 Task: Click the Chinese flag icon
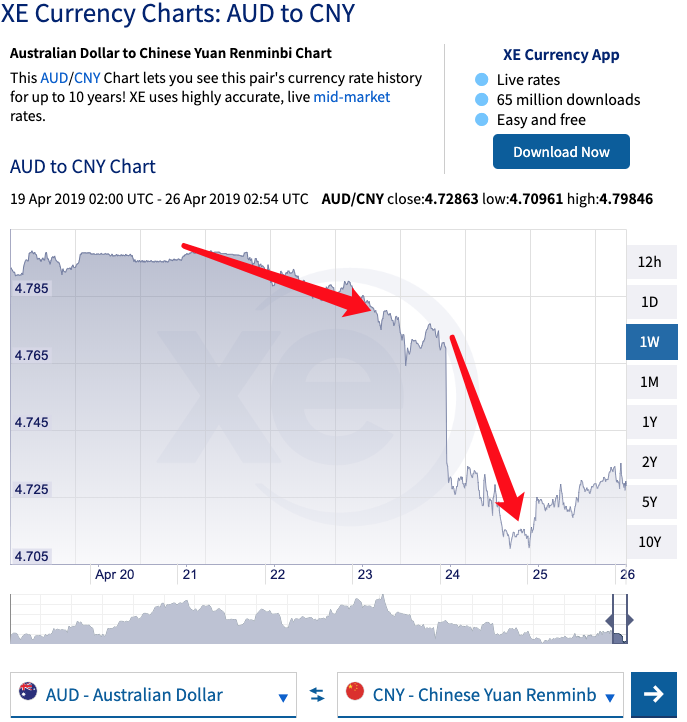[x=354, y=692]
